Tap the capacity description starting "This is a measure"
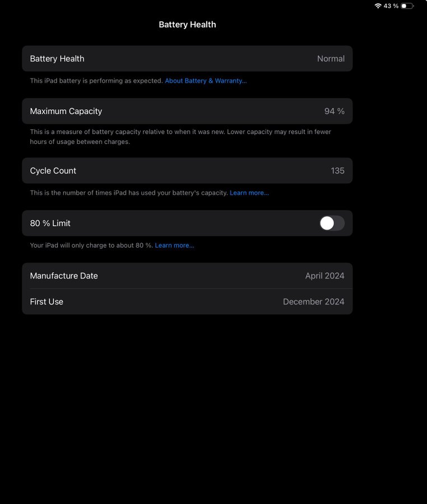 pos(180,137)
